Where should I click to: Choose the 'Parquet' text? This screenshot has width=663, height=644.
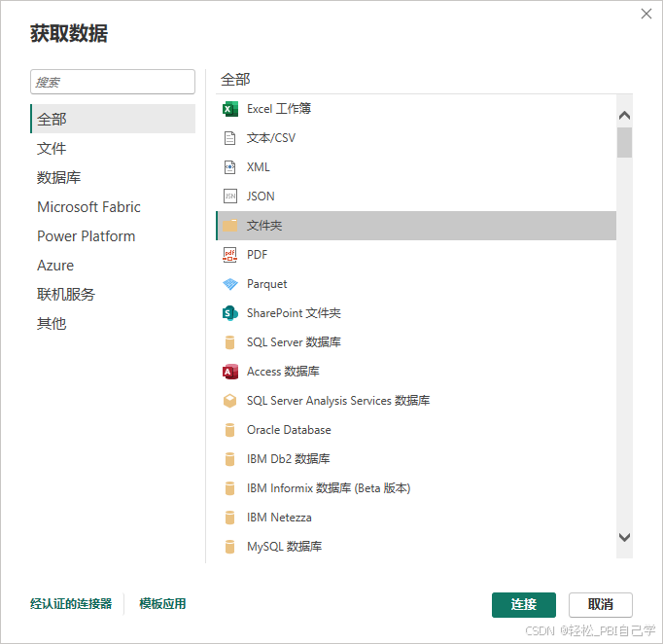point(266,284)
